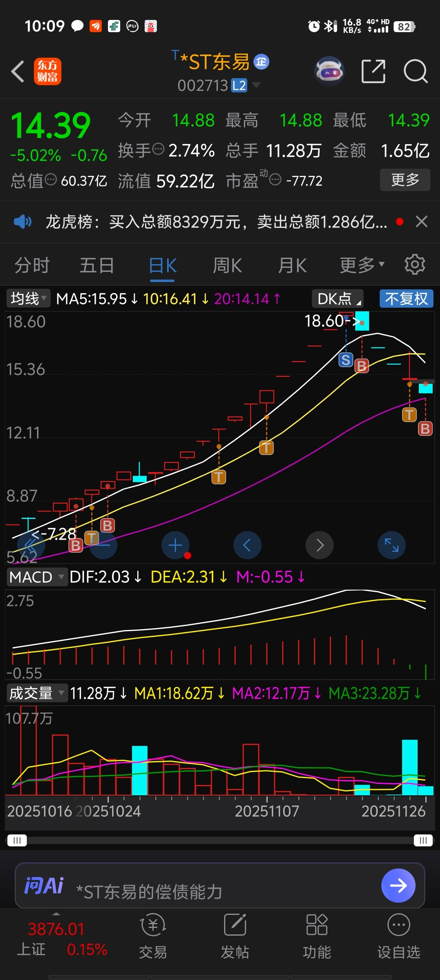Tap the alarm clock status icon

314,26
